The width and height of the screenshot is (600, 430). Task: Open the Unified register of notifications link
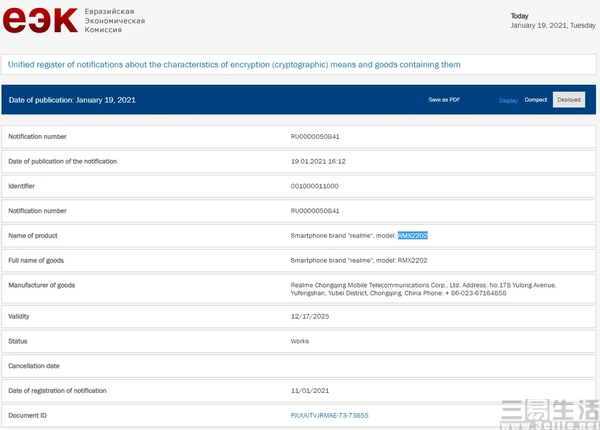(x=234, y=65)
